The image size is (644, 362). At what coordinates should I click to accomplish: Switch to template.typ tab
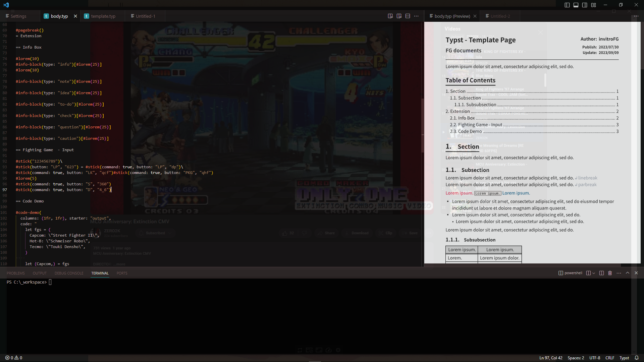(103, 16)
